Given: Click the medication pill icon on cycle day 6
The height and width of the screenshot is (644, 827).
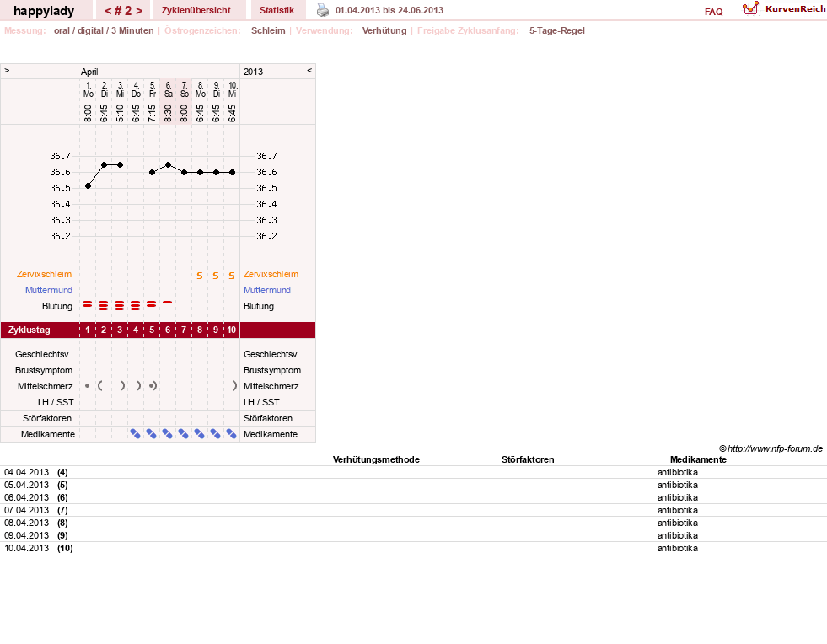Looking at the screenshot, I should 167,434.
